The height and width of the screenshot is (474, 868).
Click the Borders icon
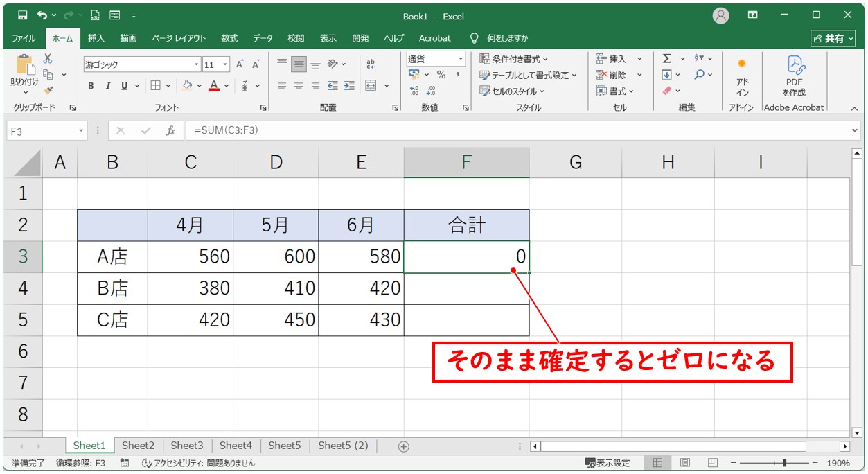(155, 86)
